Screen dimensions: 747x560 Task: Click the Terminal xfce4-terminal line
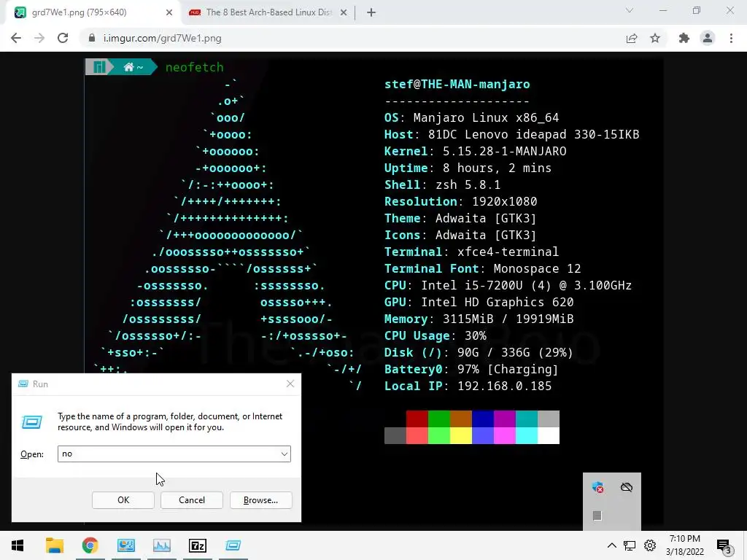pos(472,252)
